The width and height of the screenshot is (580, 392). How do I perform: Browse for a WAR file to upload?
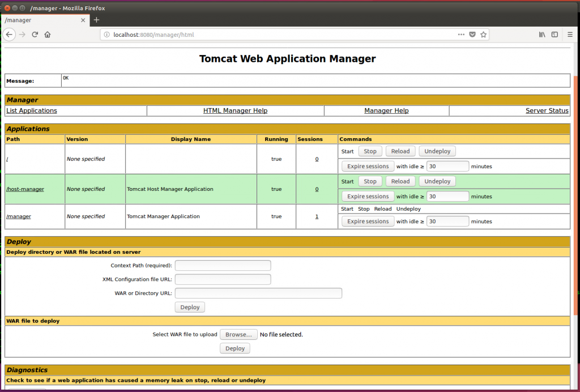[x=238, y=334]
